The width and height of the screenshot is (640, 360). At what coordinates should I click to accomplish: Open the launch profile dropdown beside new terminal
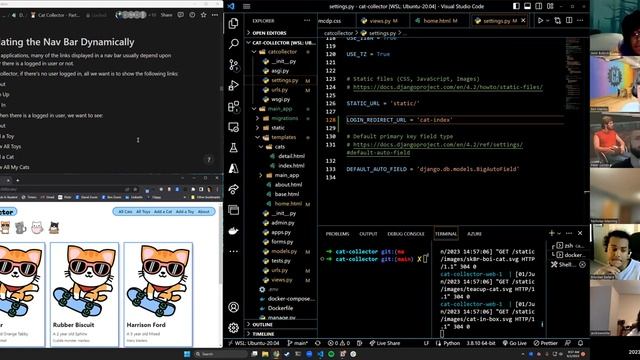[x=559, y=233]
